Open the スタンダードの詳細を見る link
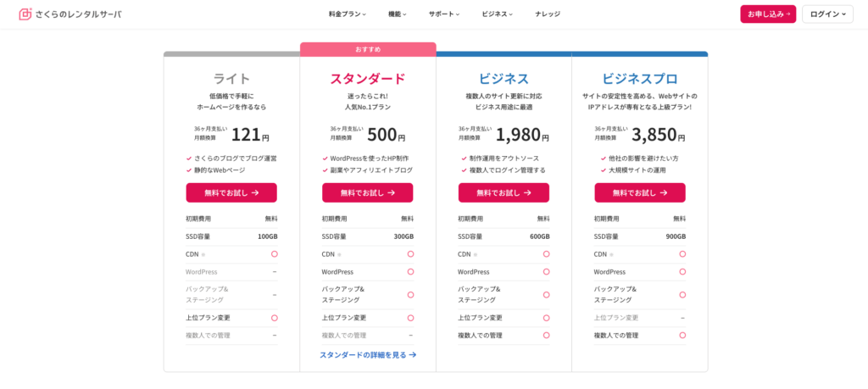 tap(368, 355)
